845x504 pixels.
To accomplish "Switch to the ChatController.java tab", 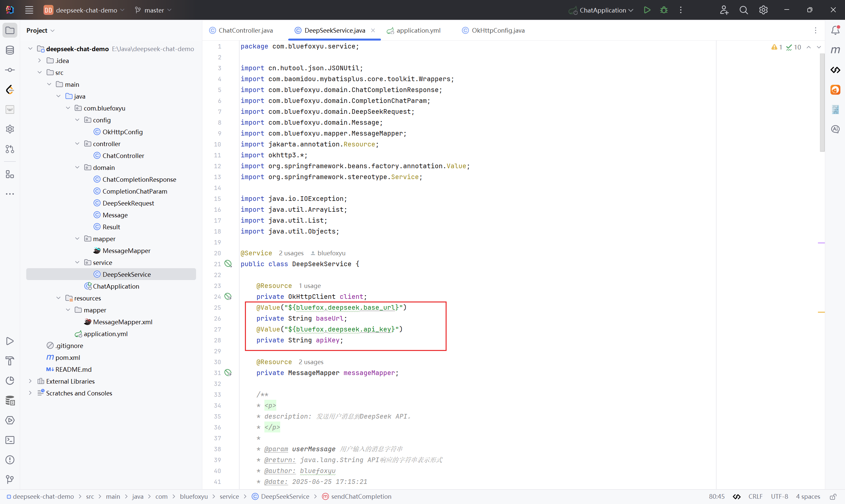I will (x=245, y=30).
